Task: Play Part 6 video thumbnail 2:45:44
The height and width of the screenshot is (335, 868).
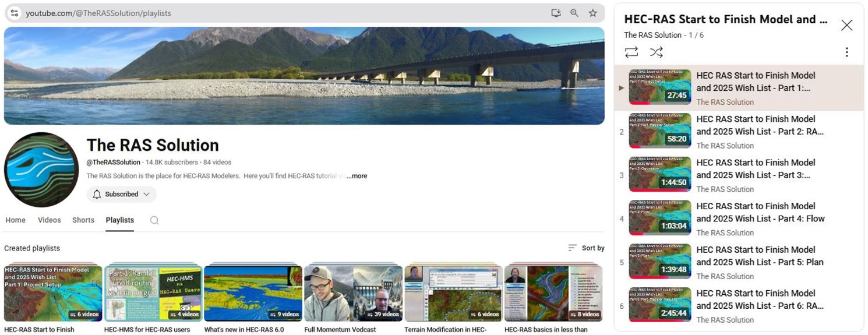Action: click(x=660, y=305)
